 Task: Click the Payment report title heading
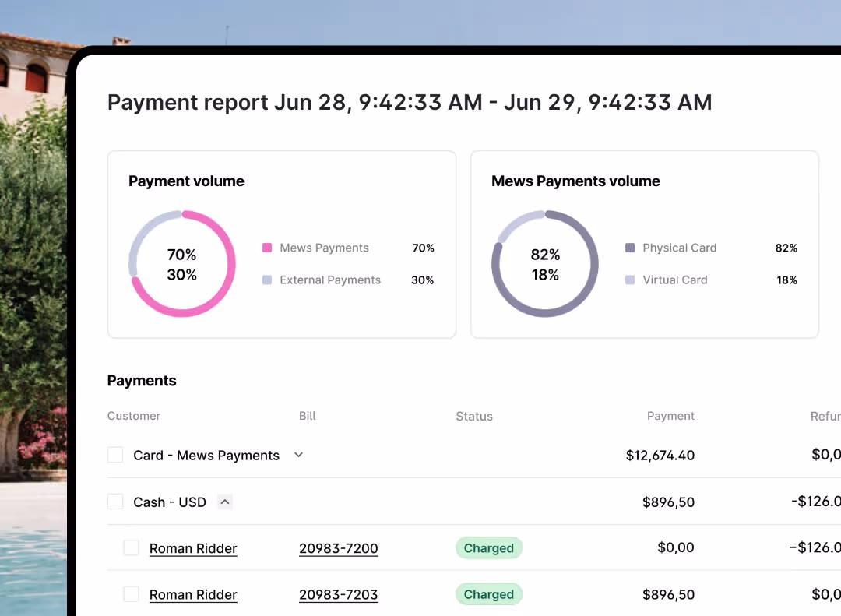410,103
